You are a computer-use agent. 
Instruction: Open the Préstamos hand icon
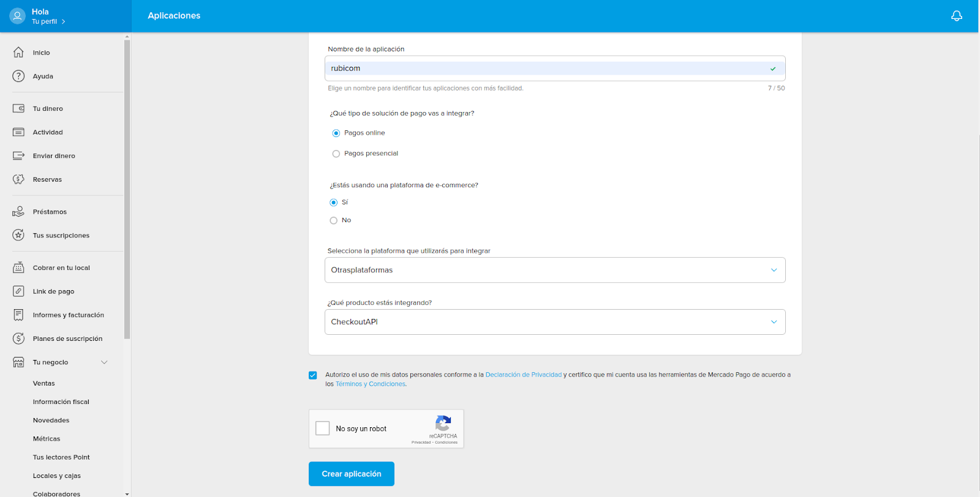coord(19,212)
